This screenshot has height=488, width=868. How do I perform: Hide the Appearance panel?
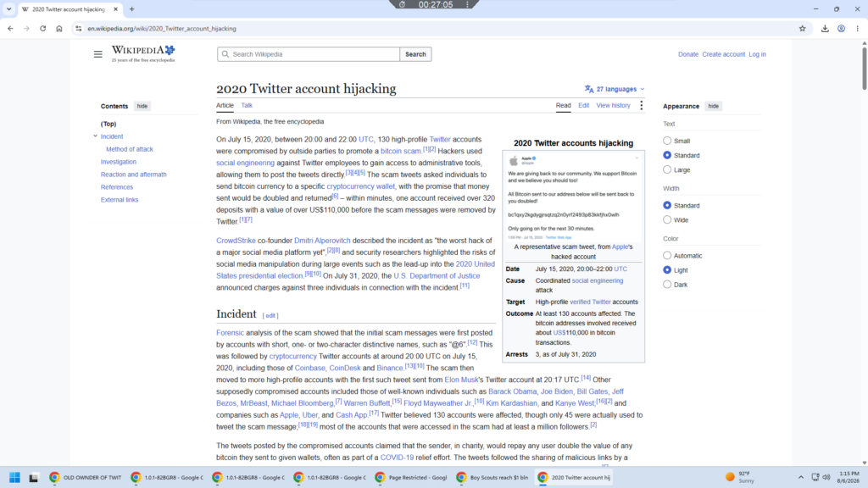(713, 106)
